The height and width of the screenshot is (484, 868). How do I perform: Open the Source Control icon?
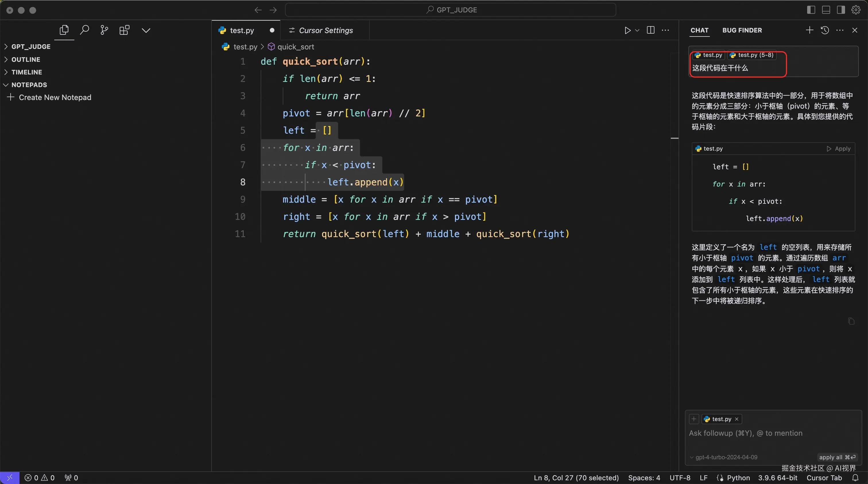pos(104,30)
